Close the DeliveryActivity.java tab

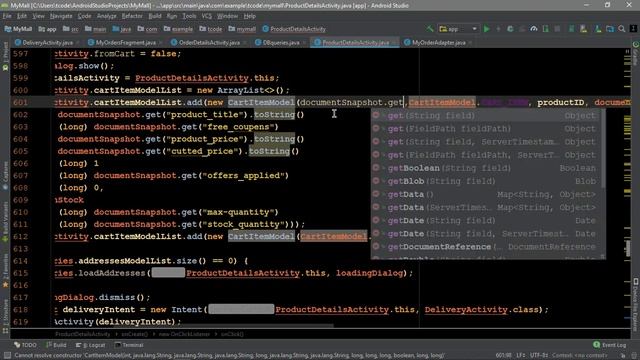pos(78,42)
